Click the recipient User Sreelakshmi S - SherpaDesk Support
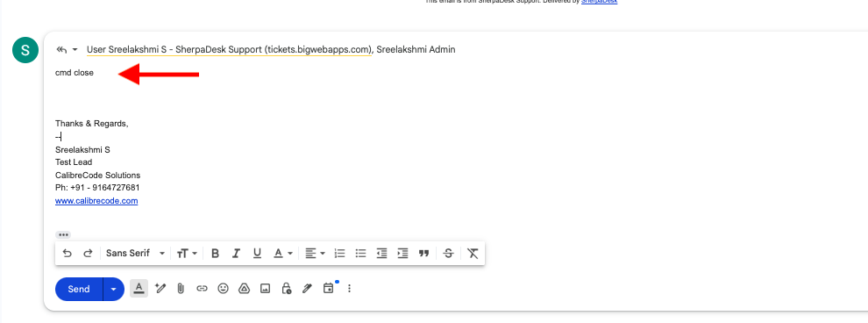Image resolution: width=868 pixels, height=323 pixels. pyautogui.click(x=229, y=49)
